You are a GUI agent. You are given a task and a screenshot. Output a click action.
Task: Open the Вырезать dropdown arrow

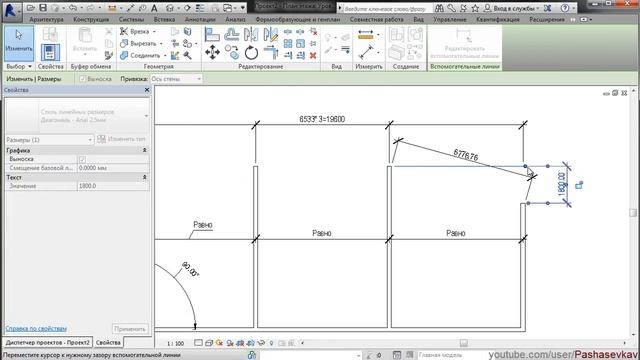click(x=161, y=43)
